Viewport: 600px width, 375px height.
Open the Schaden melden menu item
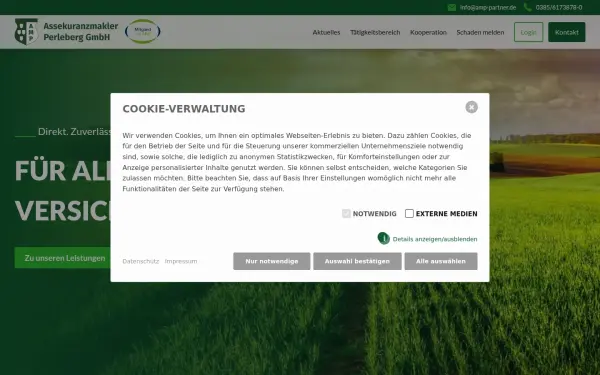(x=480, y=33)
